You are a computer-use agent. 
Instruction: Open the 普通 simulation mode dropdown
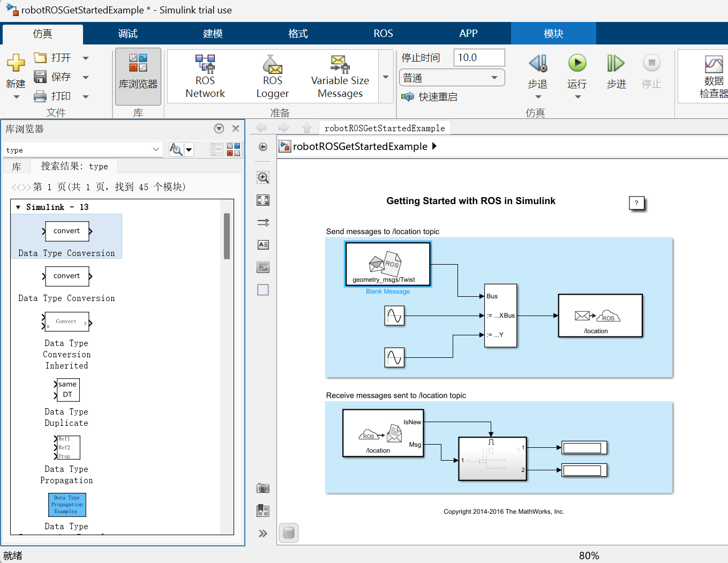pyautogui.click(x=452, y=78)
